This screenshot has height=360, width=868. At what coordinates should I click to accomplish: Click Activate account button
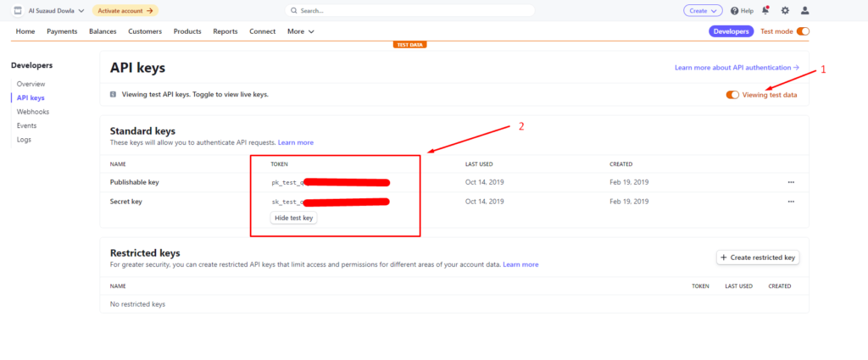pyautogui.click(x=125, y=10)
